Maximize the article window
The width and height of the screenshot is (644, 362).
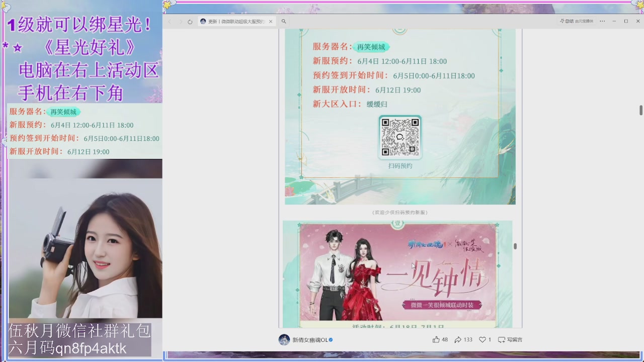pos(626,21)
